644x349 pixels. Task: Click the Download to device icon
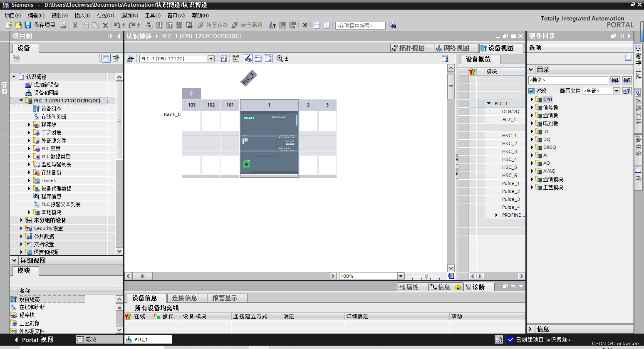(x=159, y=25)
